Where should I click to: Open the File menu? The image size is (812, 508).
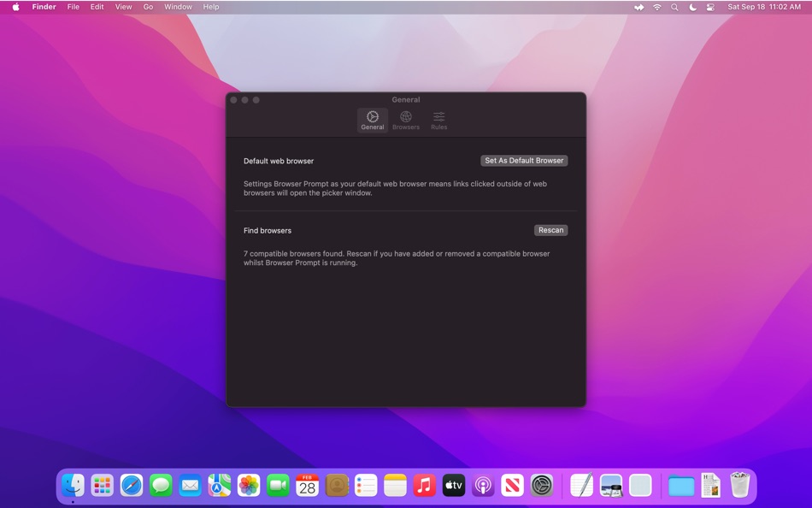(73, 7)
